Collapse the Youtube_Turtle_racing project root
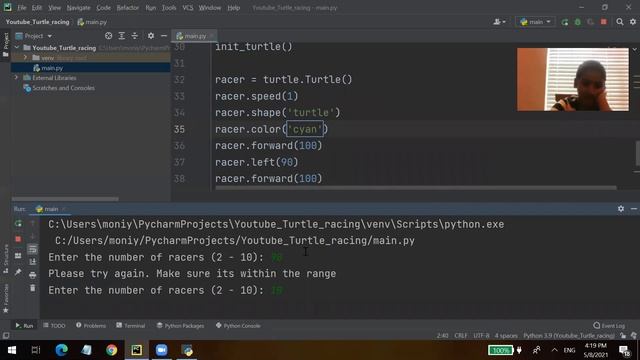 point(17,48)
